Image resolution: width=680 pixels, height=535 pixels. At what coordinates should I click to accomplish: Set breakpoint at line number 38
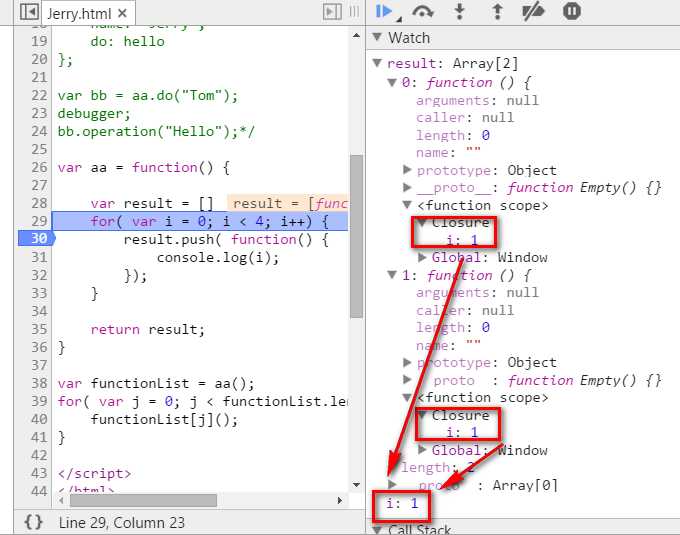coord(39,383)
